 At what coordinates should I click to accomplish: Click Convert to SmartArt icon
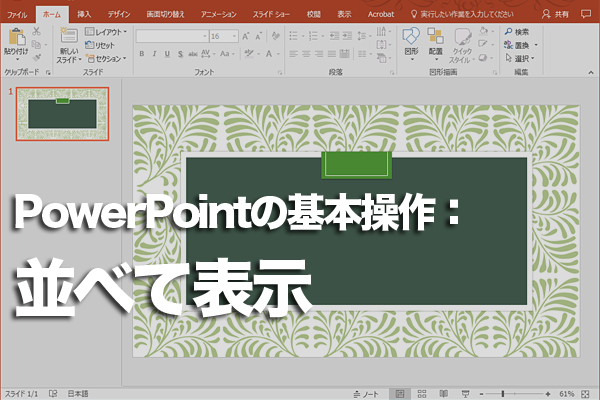pyautogui.click(x=382, y=58)
